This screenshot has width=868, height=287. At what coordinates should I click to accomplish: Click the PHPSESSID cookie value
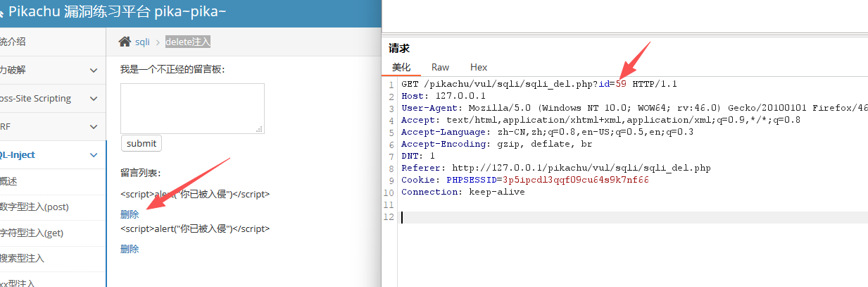coord(576,180)
